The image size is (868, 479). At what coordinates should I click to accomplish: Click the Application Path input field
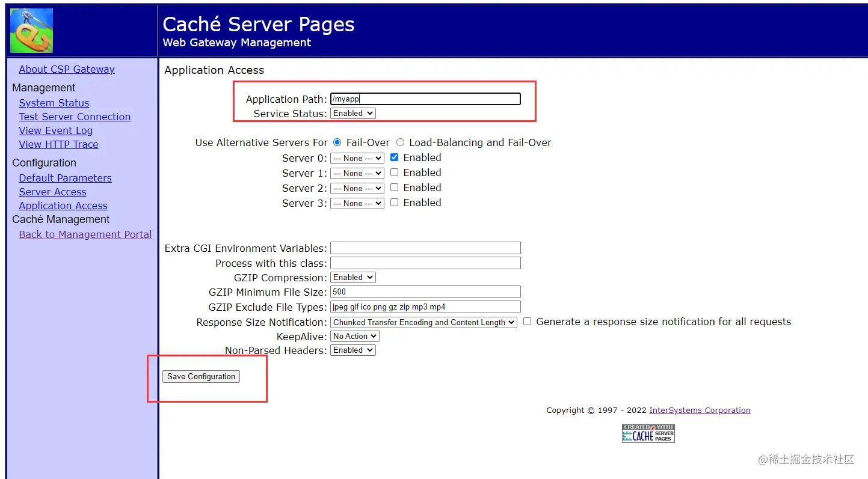425,99
